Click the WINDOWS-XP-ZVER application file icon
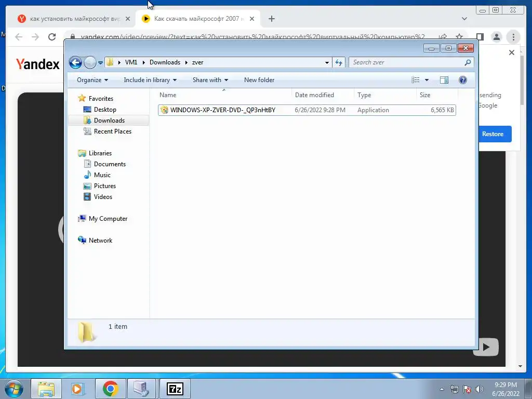This screenshot has height=399, width=532. (164, 110)
